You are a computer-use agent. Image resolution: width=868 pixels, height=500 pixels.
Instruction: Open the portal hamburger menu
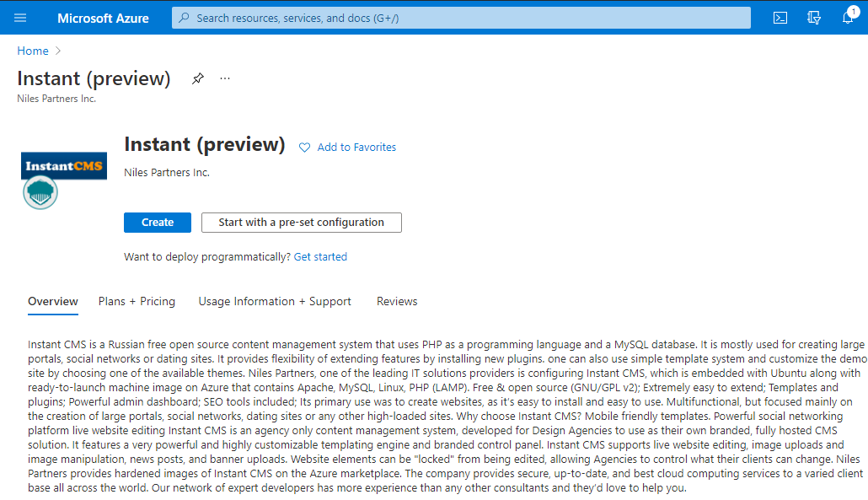(21, 18)
